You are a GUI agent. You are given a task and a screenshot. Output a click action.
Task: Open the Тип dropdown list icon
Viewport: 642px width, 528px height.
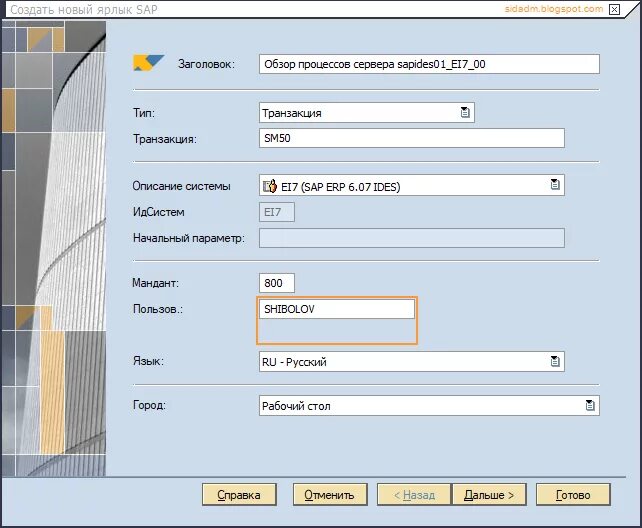[x=465, y=112]
